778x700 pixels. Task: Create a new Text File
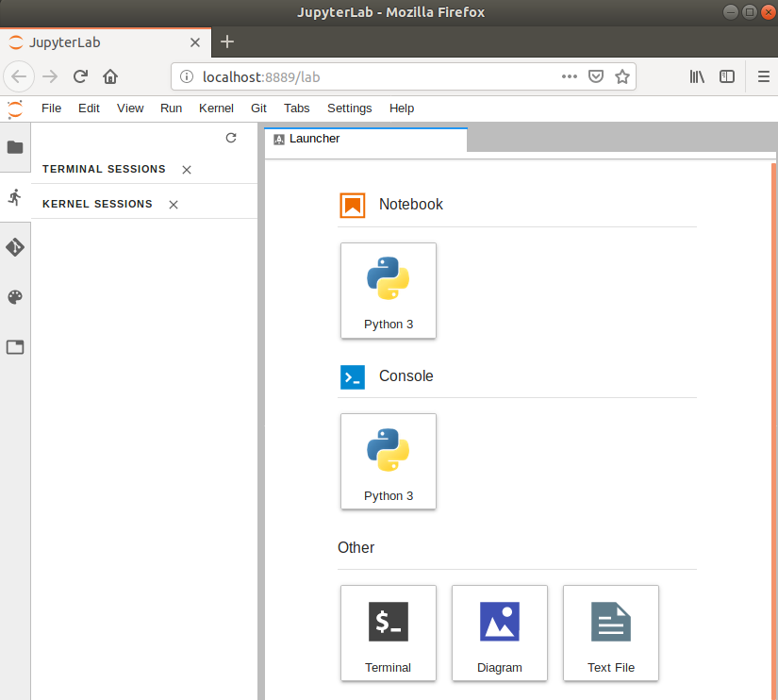(611, 633)
